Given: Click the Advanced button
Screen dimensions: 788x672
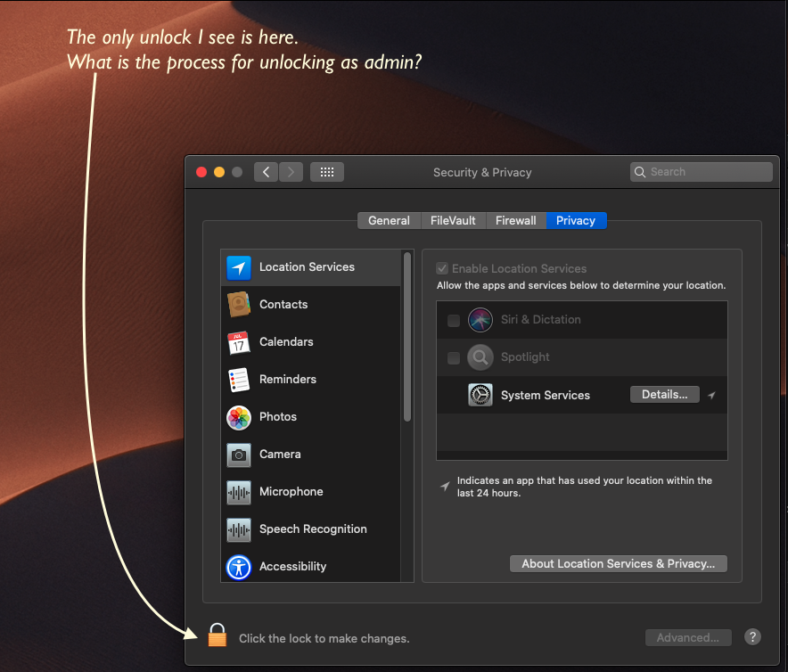Looking at the screenshot, I should (x=688, y=637).
